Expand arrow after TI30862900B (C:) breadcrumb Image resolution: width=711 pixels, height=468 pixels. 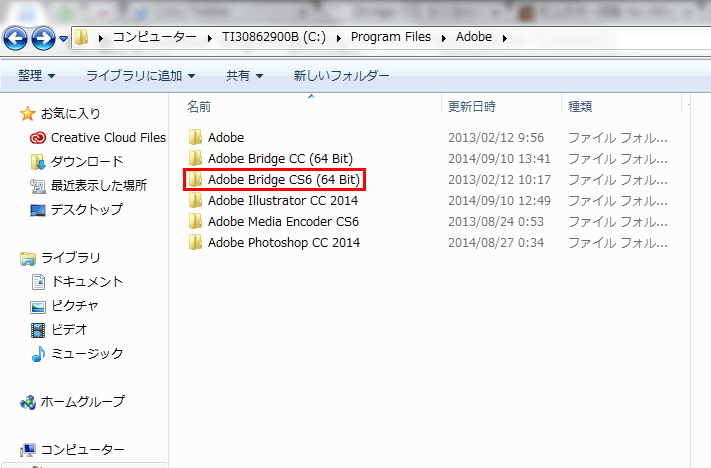[x=339, y=38]
